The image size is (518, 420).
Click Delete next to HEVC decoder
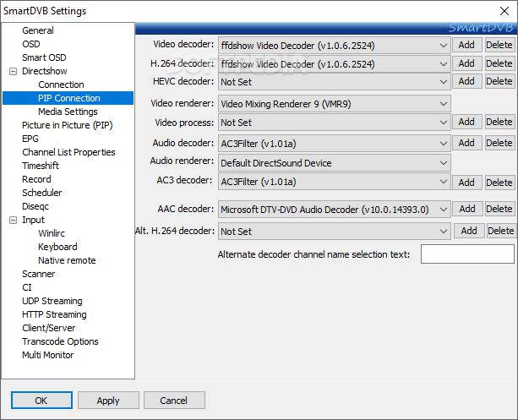499,81
